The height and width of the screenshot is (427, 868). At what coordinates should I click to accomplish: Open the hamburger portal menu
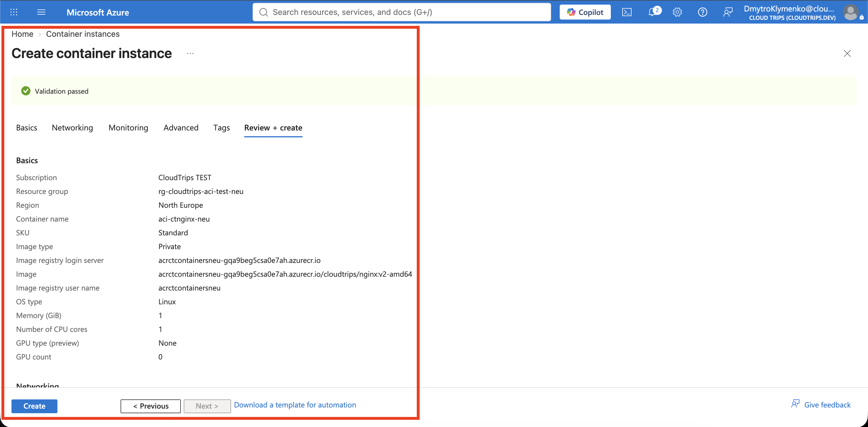(x=41, y=12)
